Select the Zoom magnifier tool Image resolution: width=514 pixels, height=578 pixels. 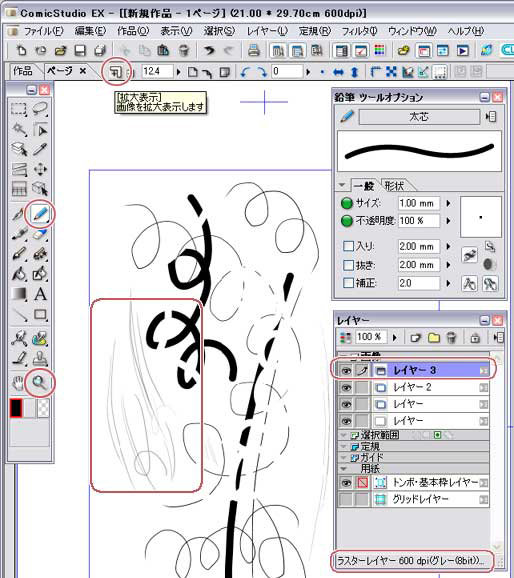pyautogui.click(x=39, y=383)
